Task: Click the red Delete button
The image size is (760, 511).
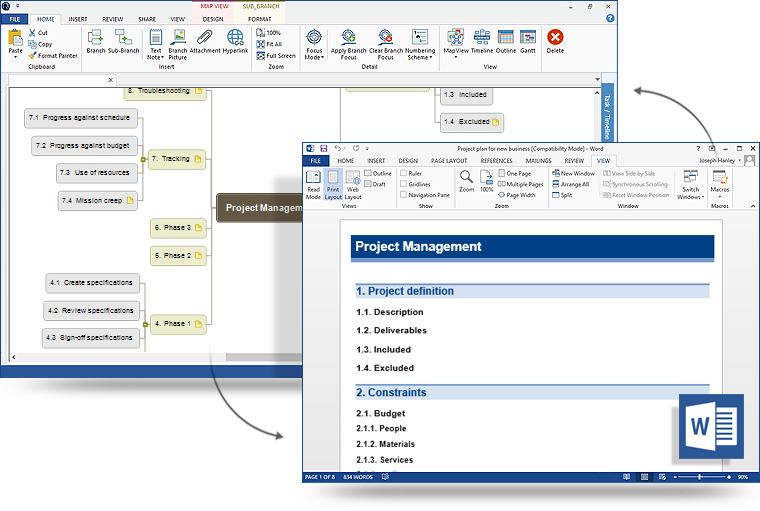Action: (555, 41)
